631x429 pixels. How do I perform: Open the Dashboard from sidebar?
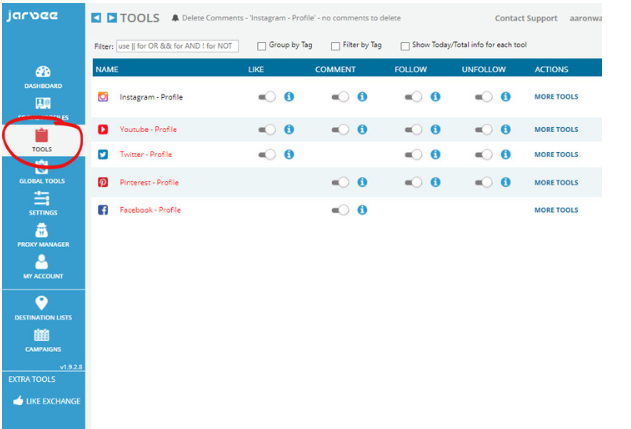point(42,74)
